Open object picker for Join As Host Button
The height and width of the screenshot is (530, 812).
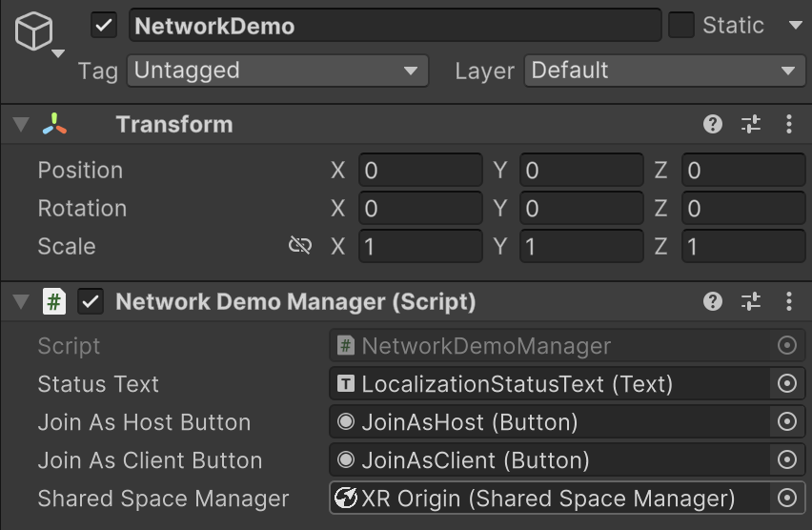click(x=787, y=422)
